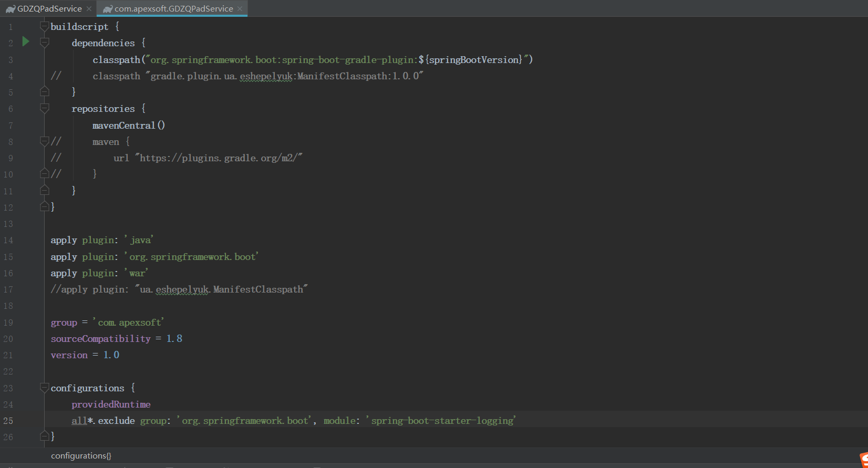This screenshot has width=868, height=468.
Task: Click the 'war' plugin string on line 16
Action: click(137, 273)
